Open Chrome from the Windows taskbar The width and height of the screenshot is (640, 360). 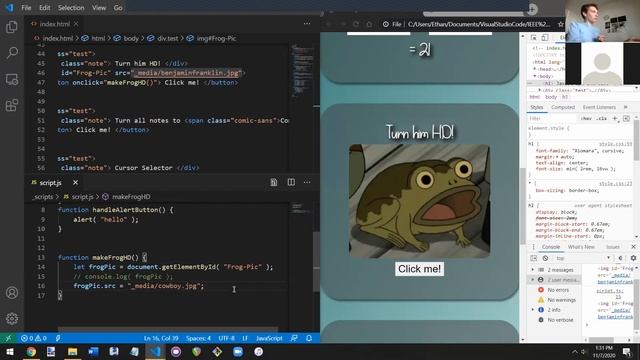[31, 351]
